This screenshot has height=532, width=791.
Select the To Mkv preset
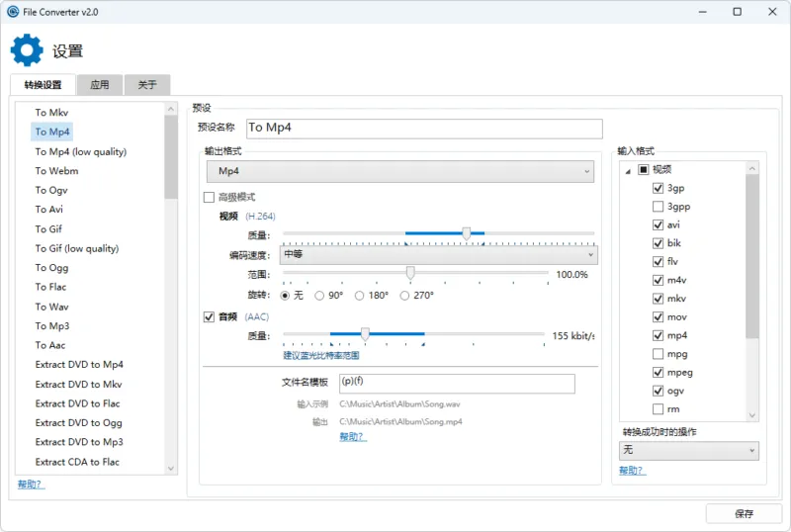[x=51, y=113]
